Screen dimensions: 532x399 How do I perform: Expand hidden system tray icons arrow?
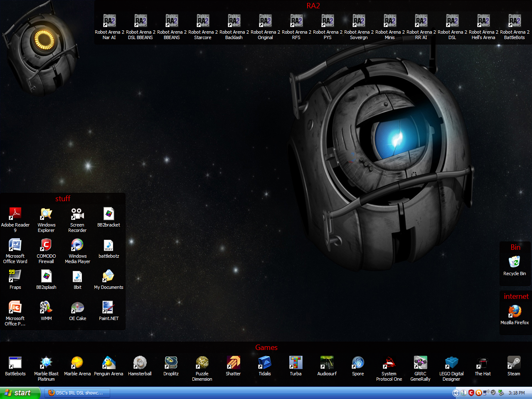456,393
